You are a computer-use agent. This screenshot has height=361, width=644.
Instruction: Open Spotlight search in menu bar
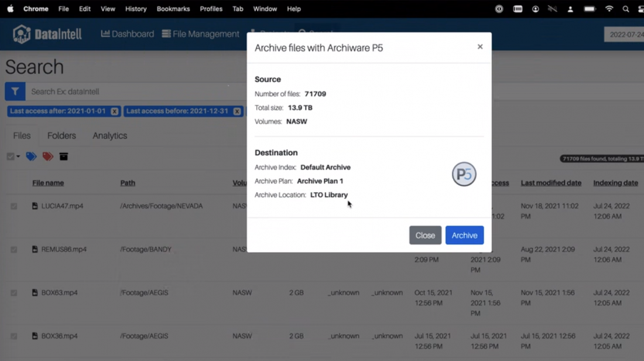pos(625,9)
